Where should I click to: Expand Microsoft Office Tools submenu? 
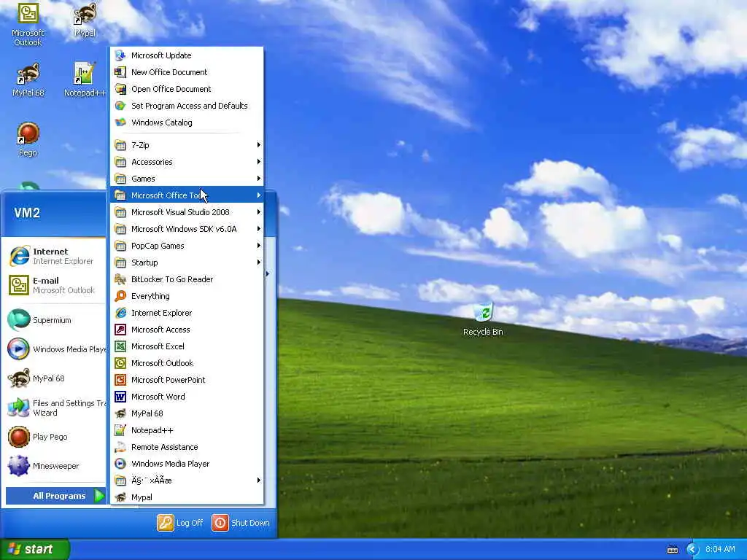[187, 195]
